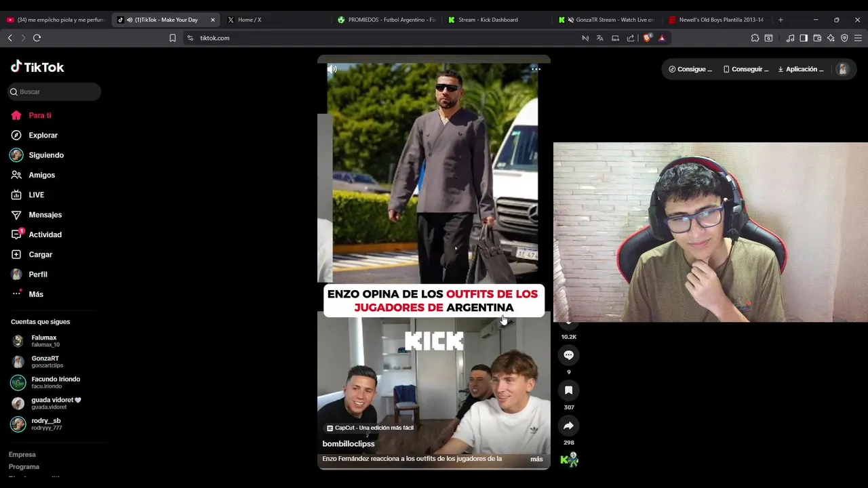This screenshot has width=868, height=488.
Task: Open site settings icon beside URL
Action: 190,38
